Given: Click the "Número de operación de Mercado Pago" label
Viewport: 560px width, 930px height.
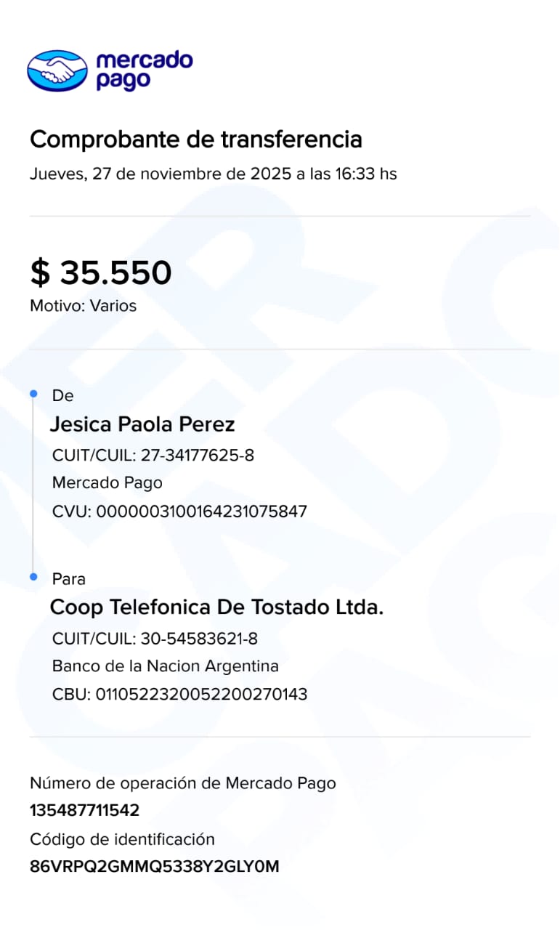Looking at the screenshot, I should (183, 783).
